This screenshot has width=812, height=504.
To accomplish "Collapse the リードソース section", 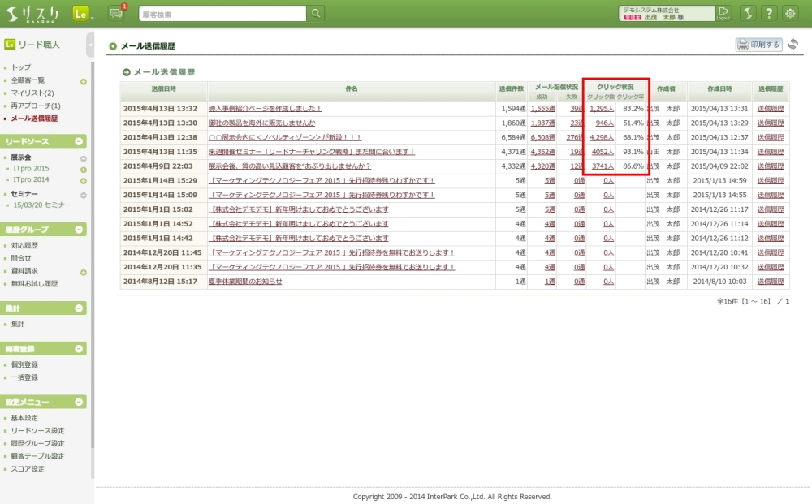I will click(80, 141).
